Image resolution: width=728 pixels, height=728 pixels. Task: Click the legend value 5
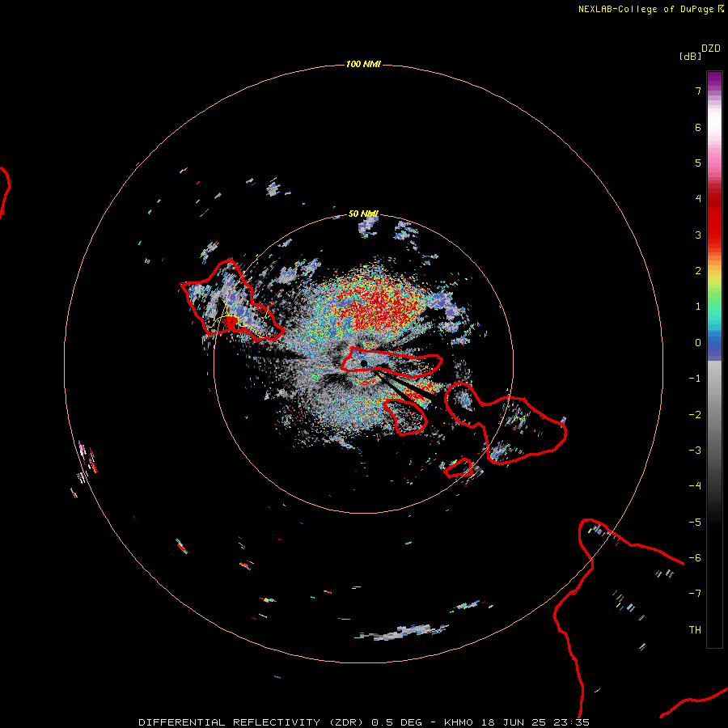point(698,163)
